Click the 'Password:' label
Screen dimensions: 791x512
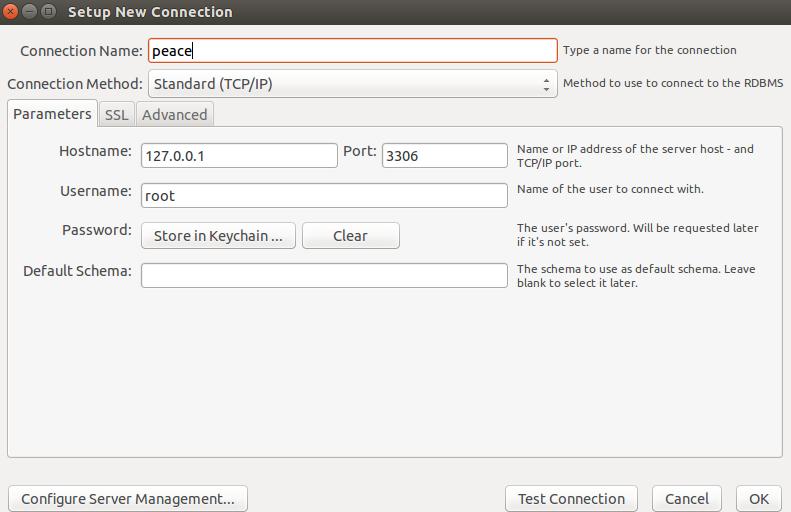point(97,230)
